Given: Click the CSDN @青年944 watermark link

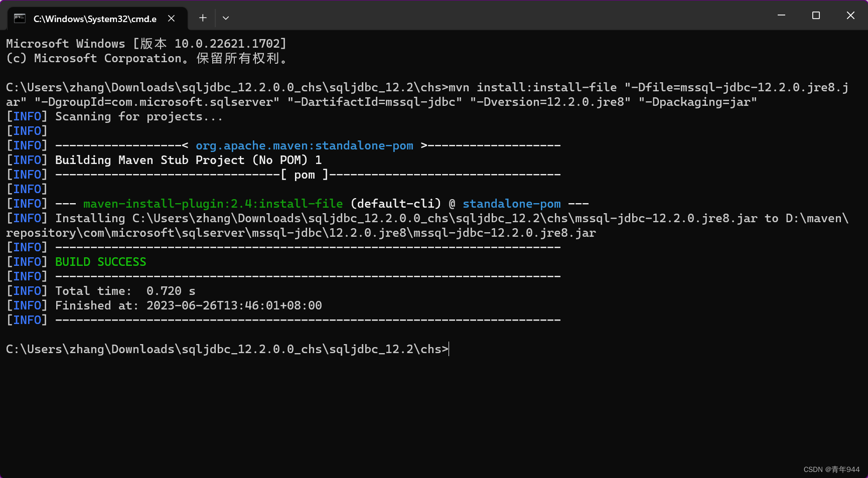Looking at the screenshot, I should click(x=830, y=469).
